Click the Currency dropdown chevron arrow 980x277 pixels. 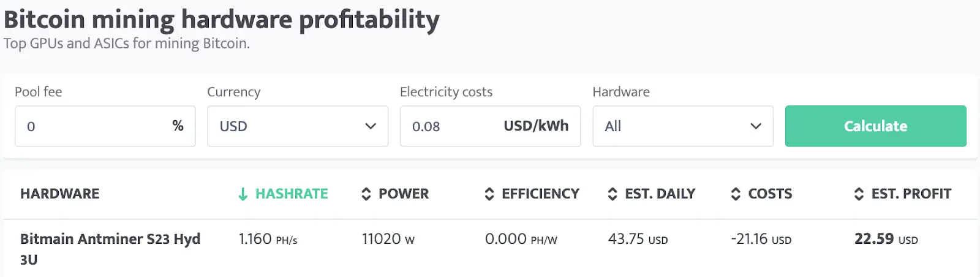(371, 126)
